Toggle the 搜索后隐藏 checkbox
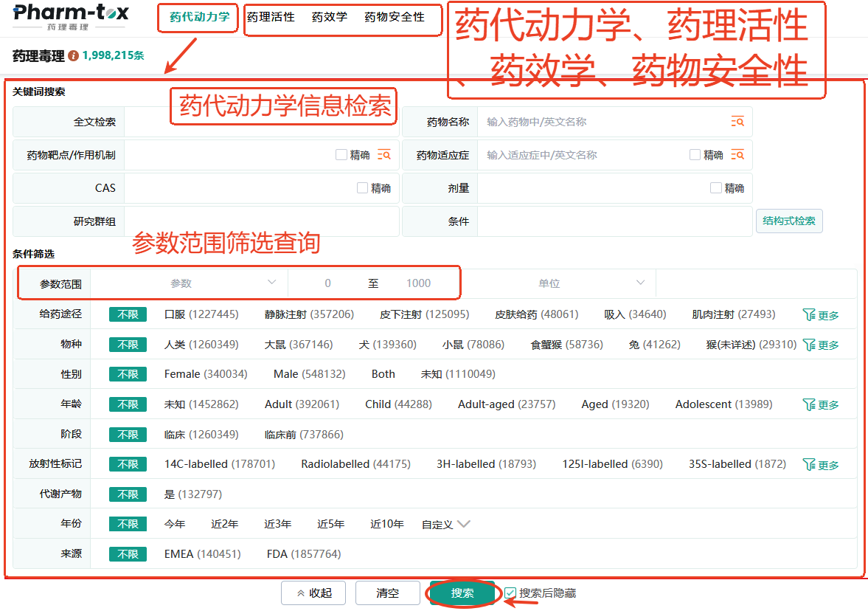The width and height of the screenshot is (868, 611). coord(510,593)
